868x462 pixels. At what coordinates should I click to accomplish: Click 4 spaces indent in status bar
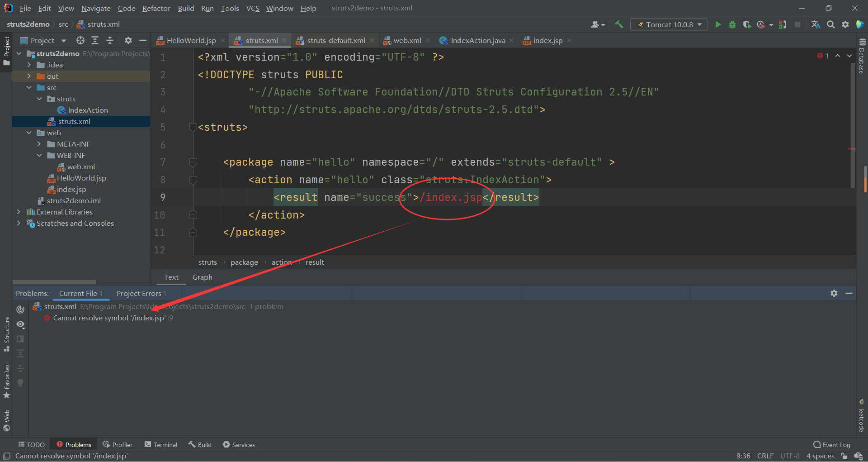[x=820, y=456]
